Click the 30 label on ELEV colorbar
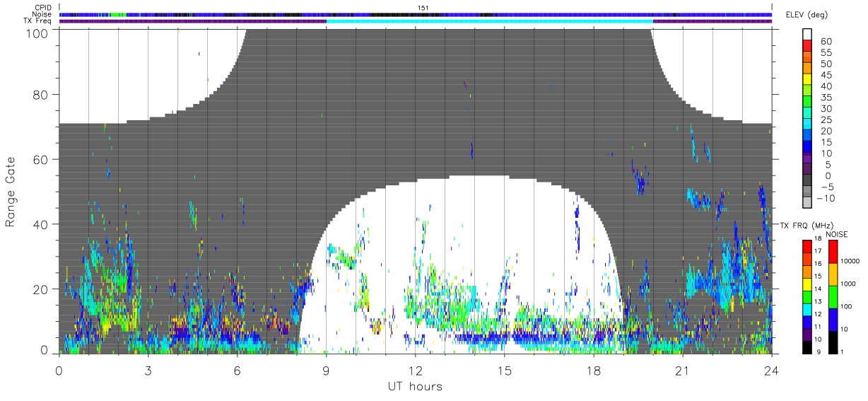The width and height of the screenshot is (868, 401). point(825,108)
